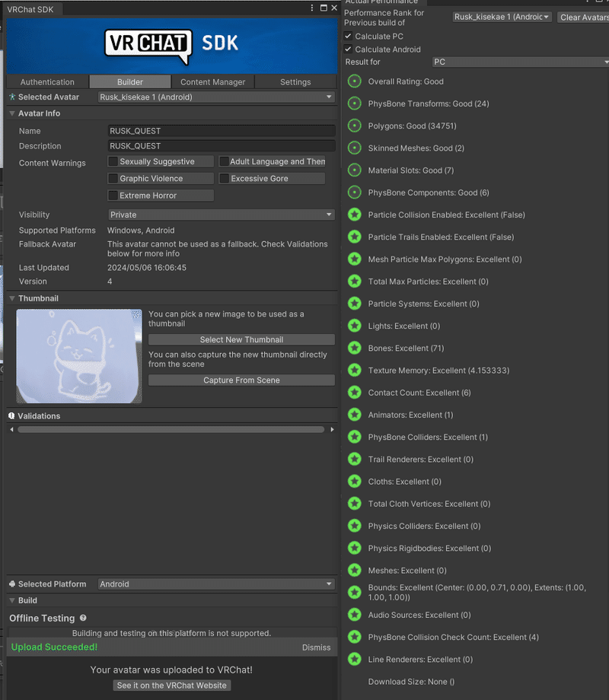This screenshot has height=700, width=609.
Task: Enable the Excessive Gore content warning
Action: (225, 178)
